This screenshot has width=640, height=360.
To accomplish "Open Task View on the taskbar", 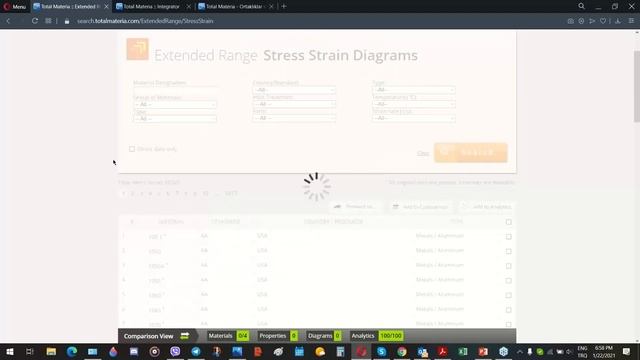I will (x=30, y=351).
